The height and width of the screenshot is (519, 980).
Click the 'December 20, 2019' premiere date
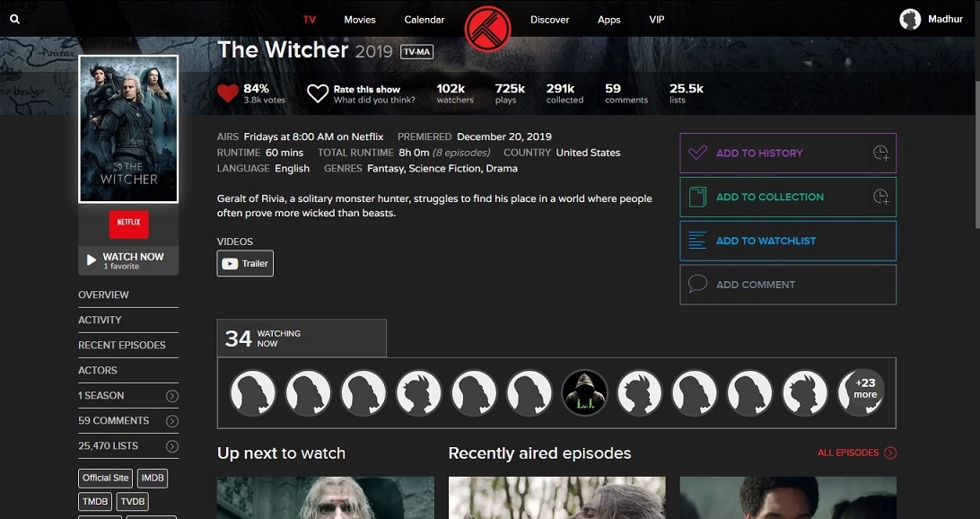[504, 136]
